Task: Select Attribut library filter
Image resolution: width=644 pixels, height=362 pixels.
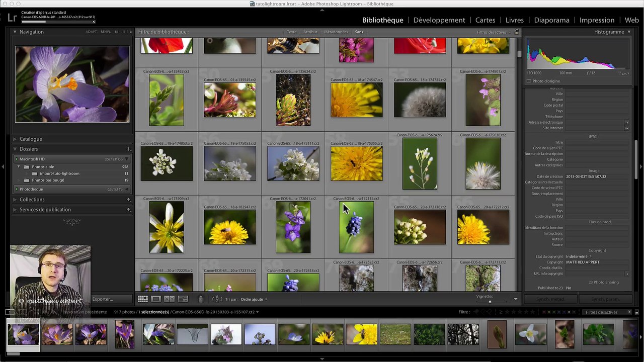Action: point(310,32)
